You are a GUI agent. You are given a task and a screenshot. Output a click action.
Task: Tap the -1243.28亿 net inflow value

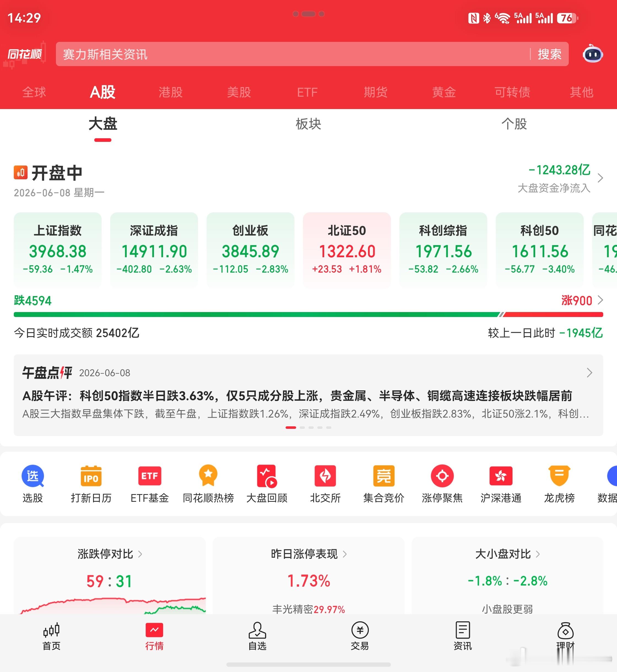[559, 170]
